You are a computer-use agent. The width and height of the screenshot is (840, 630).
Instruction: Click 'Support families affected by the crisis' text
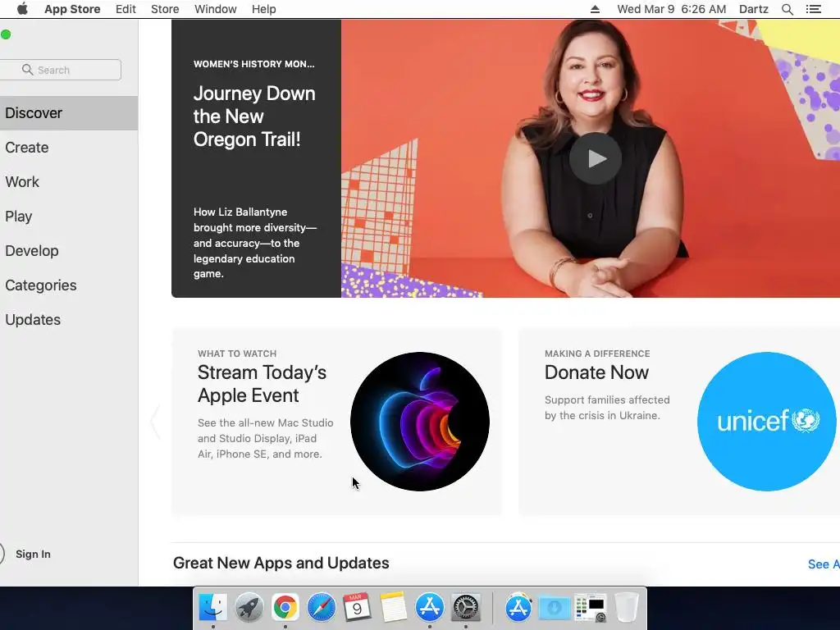pyautogui.click(x=607, y=408)
